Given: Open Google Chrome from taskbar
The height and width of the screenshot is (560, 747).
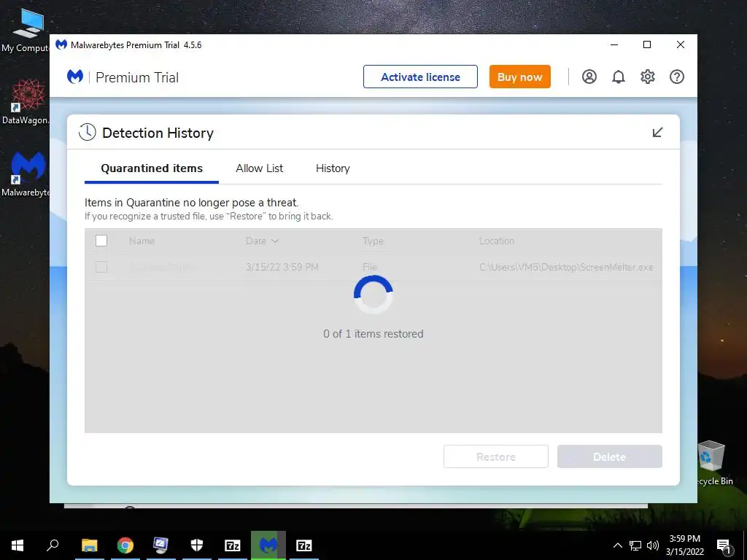Looking at the screenshot, I should click(125, 545).
